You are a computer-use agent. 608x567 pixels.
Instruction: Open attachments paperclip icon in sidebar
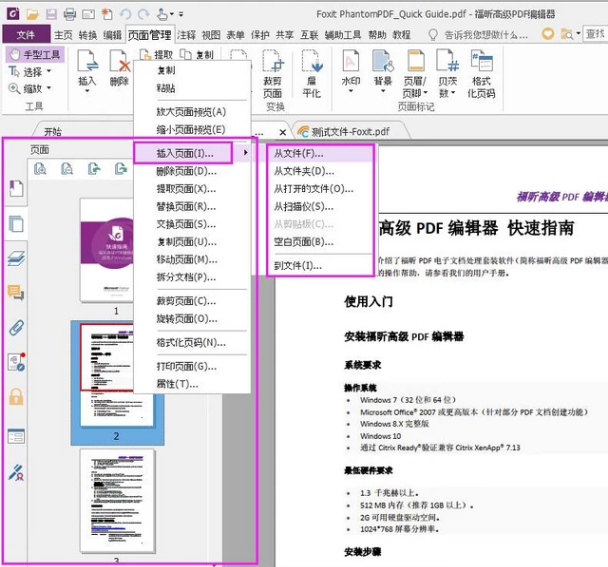click(16, 328)
